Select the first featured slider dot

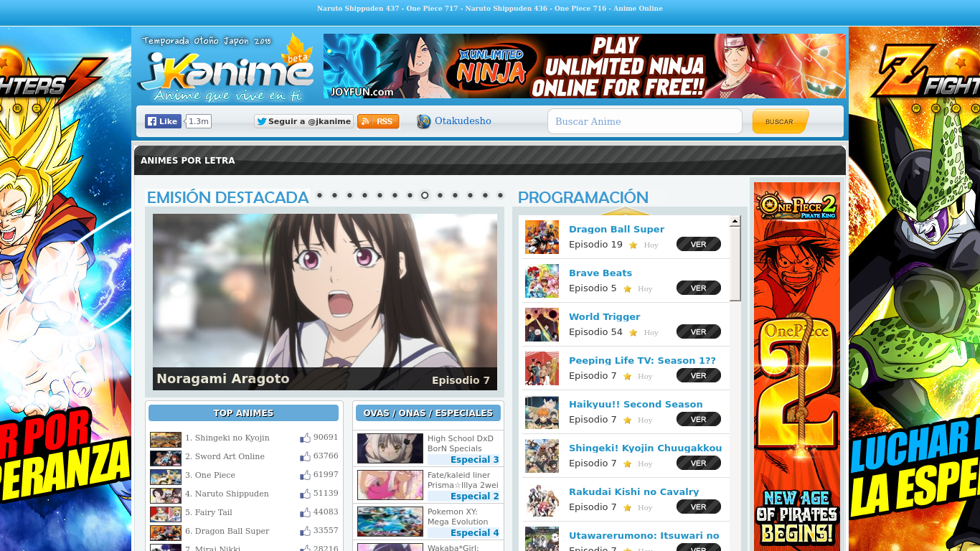(319, 195)
